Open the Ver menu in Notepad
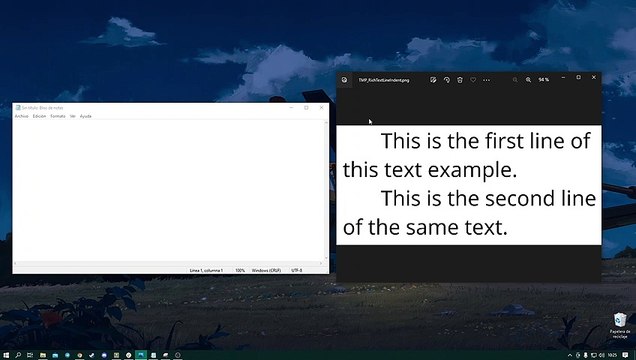This screenshot has height=360, width=636. tap(73, 116)
